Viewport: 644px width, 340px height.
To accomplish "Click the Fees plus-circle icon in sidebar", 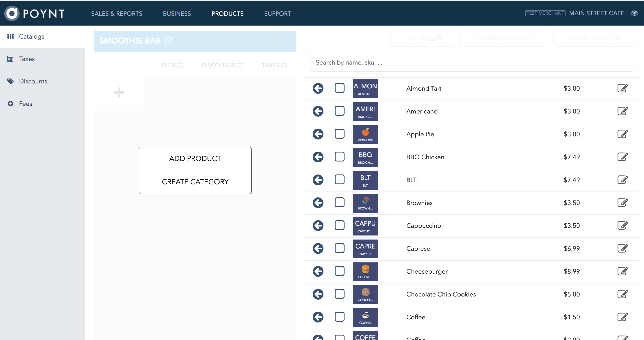I will point(11,103).
